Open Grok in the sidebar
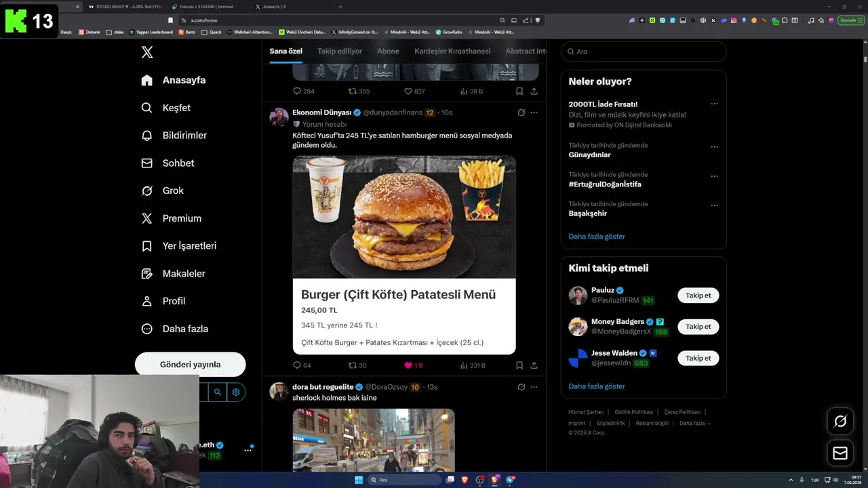This screenshot has width=868, height=488. click(162, 190)
